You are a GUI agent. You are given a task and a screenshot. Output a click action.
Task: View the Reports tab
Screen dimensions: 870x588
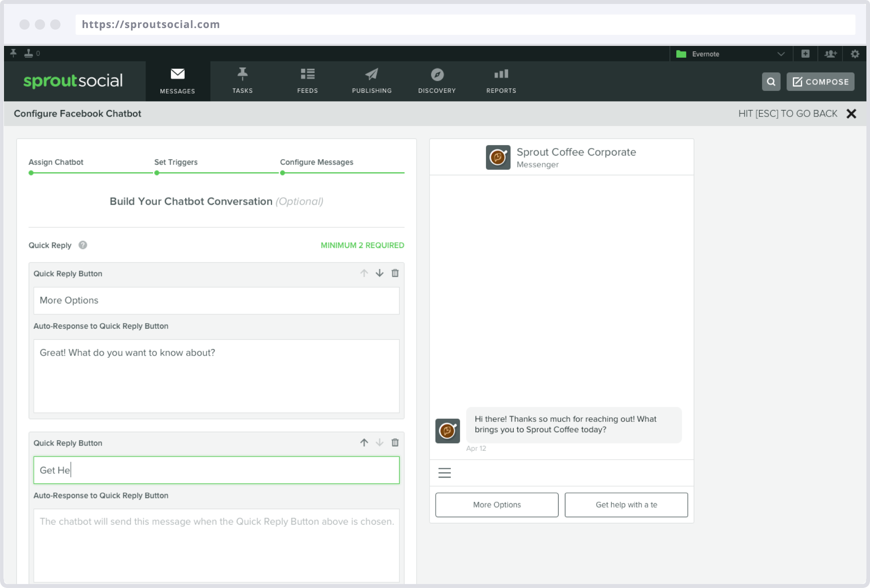[x=501, y=81]
